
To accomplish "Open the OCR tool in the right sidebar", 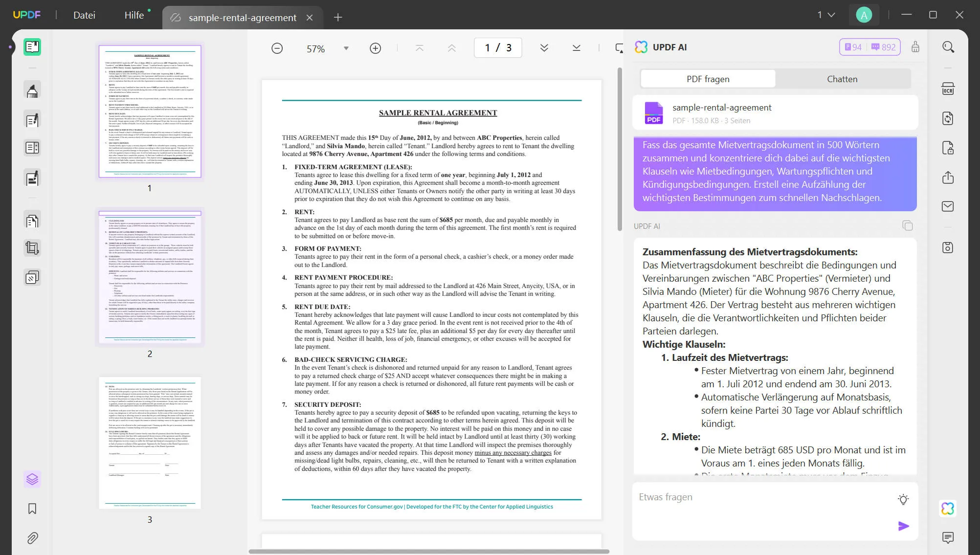I will coord(948,89).
